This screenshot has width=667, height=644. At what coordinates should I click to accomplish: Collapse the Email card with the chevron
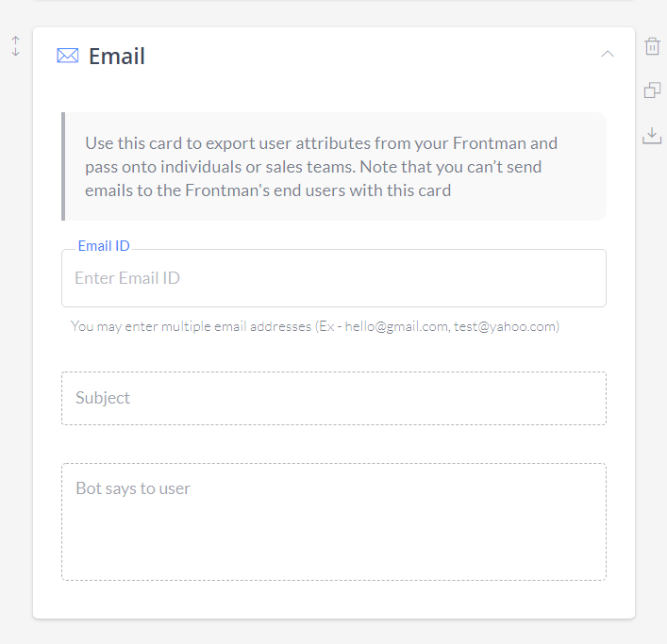[608, 54]
